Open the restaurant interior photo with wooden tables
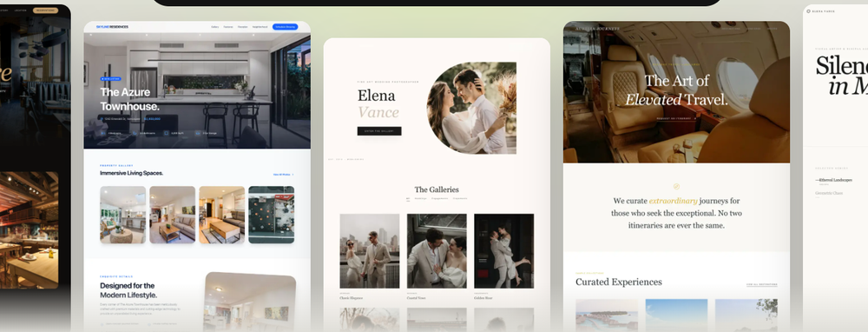This screenshot has width=868, height=332. pos(29,230)
